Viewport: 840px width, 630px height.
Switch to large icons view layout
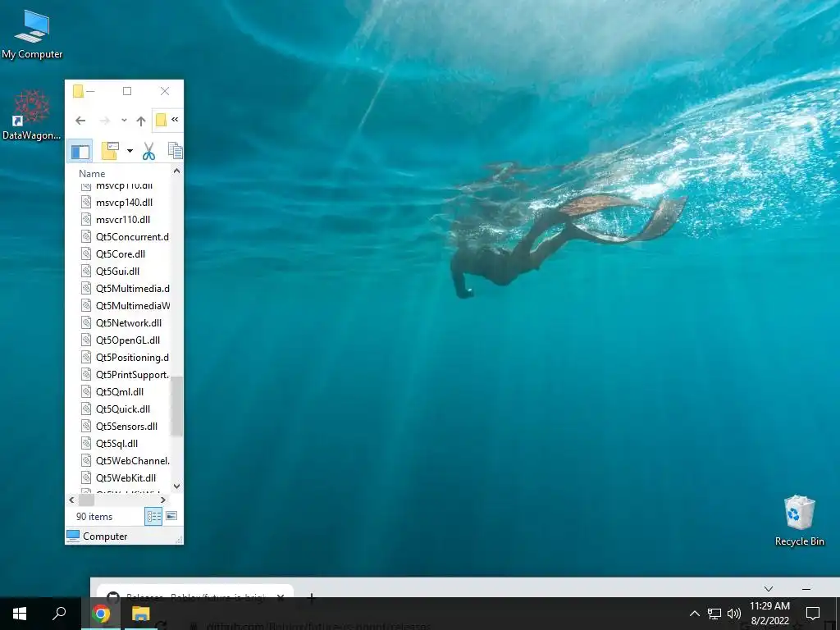(x=171, y=517)
